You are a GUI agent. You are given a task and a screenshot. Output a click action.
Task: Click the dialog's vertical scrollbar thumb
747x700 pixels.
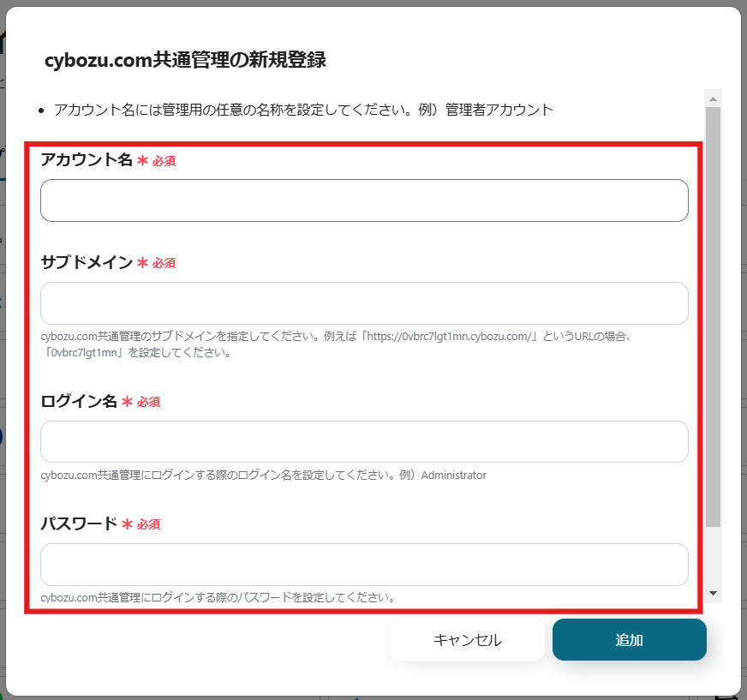[714, 317]
